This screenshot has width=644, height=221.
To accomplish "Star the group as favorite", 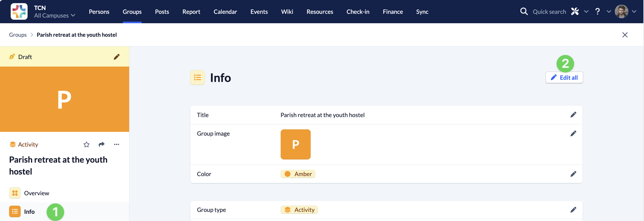I will [x=87, y=144].
